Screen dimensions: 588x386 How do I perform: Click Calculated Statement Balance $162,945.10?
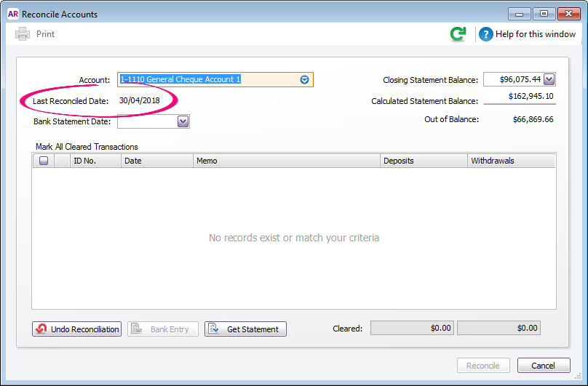click(531, 96)
